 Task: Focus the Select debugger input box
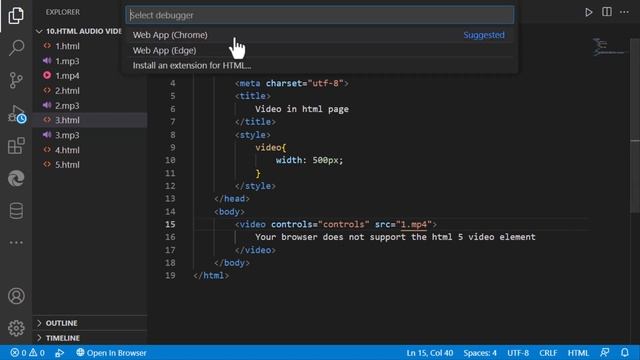tap(320, 15)
